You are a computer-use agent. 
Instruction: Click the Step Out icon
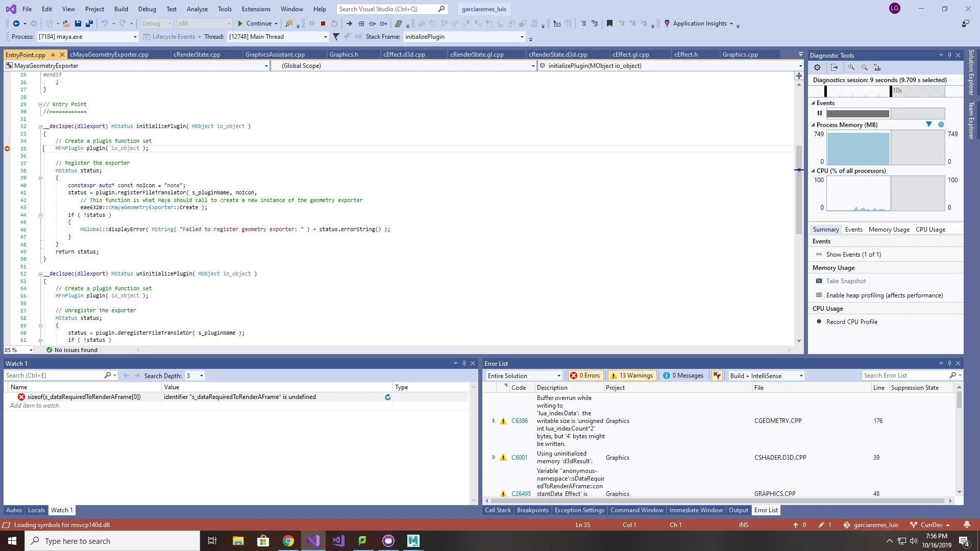[383, 23]
